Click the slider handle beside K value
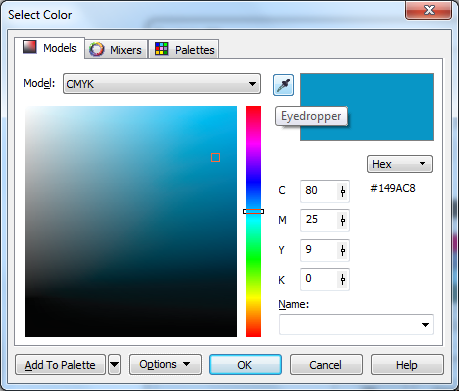 [x=343, y=279]
